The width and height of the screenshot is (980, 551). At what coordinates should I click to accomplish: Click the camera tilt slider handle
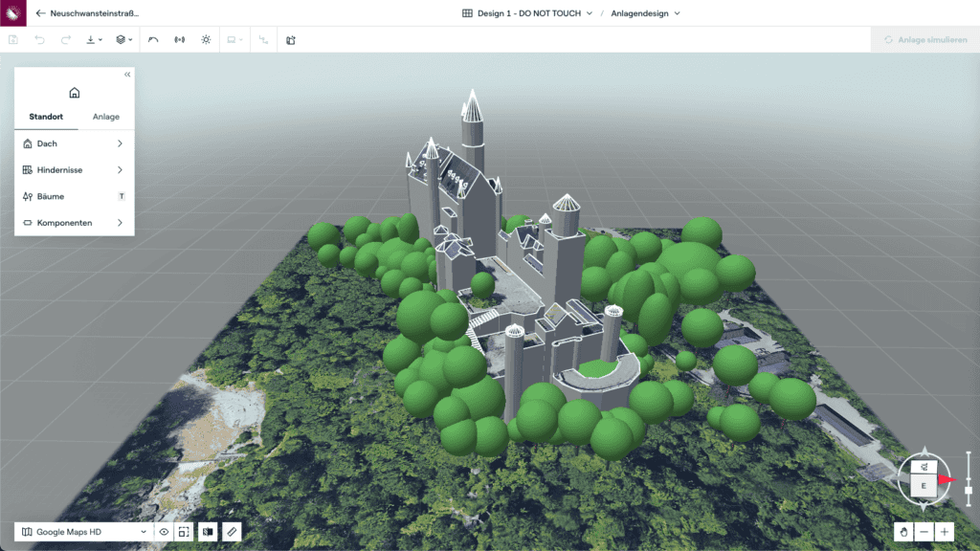[969, 491]
